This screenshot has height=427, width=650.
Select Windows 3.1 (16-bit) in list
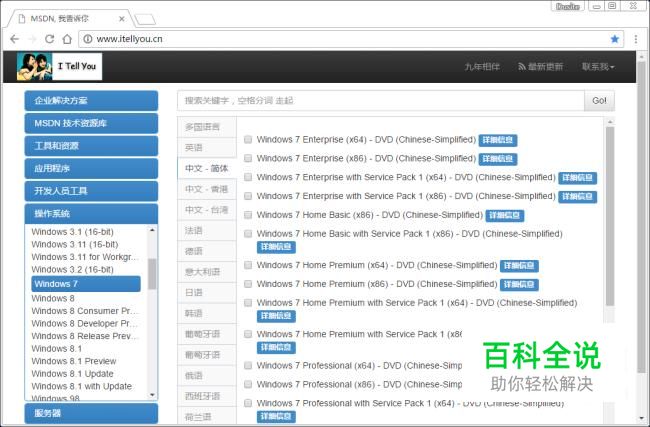[73, 232]
